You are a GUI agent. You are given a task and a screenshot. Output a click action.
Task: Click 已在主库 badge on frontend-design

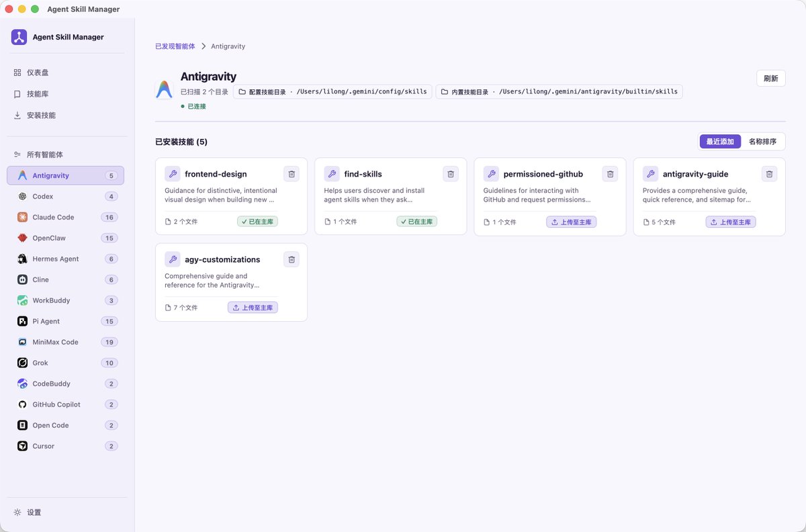tap(257, 222)
